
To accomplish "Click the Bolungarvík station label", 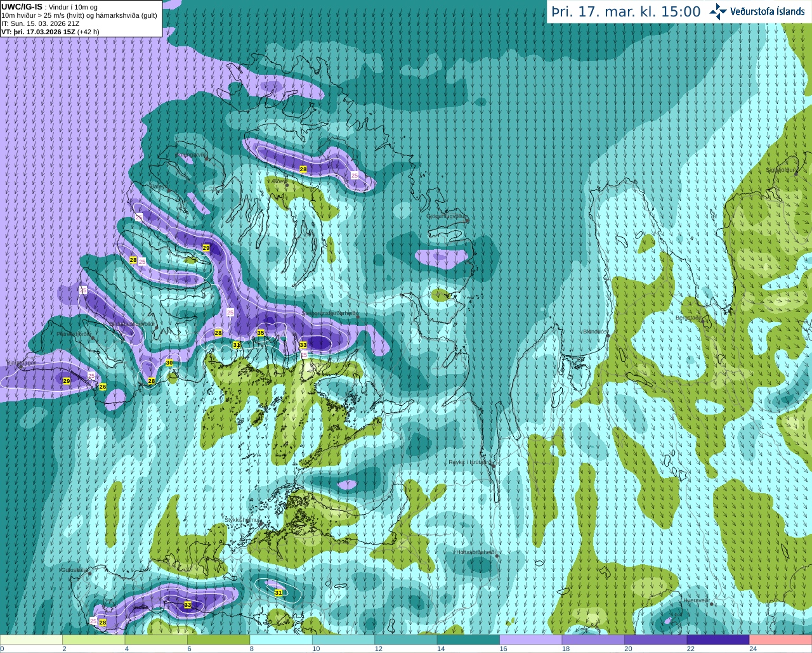I will pos(190,155).
